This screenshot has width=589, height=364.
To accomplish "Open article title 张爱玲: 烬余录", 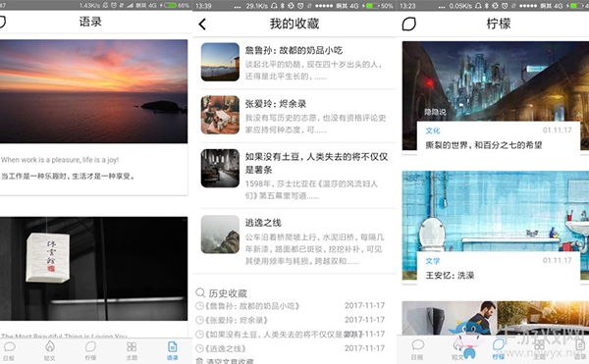I will (276, 104).
